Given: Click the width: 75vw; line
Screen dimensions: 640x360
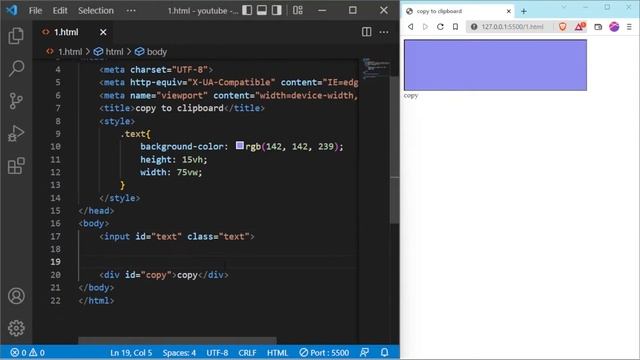Looking at the screenshot, I should point(171,172).
